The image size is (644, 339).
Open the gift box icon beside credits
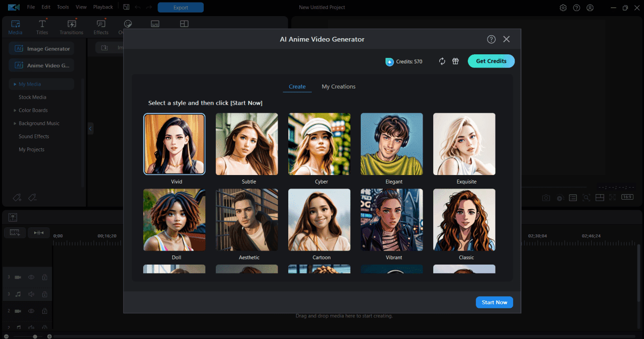(x=455, y=61)
